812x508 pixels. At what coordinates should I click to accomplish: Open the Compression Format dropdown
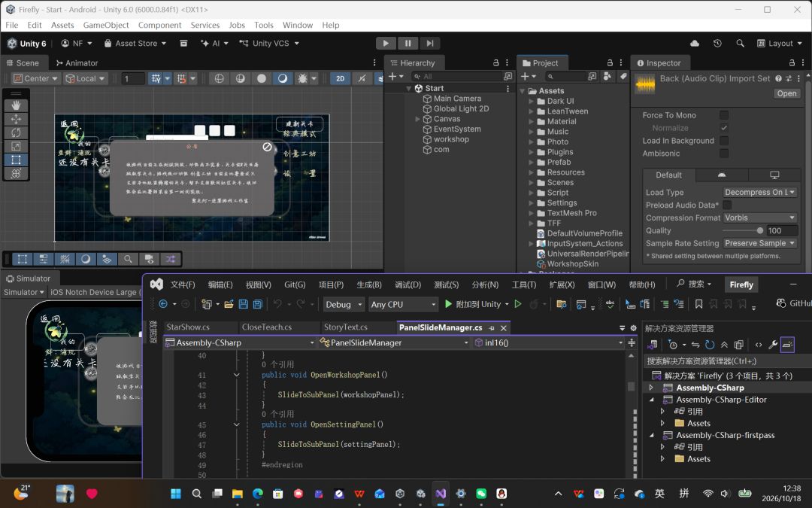coord(759,217)
